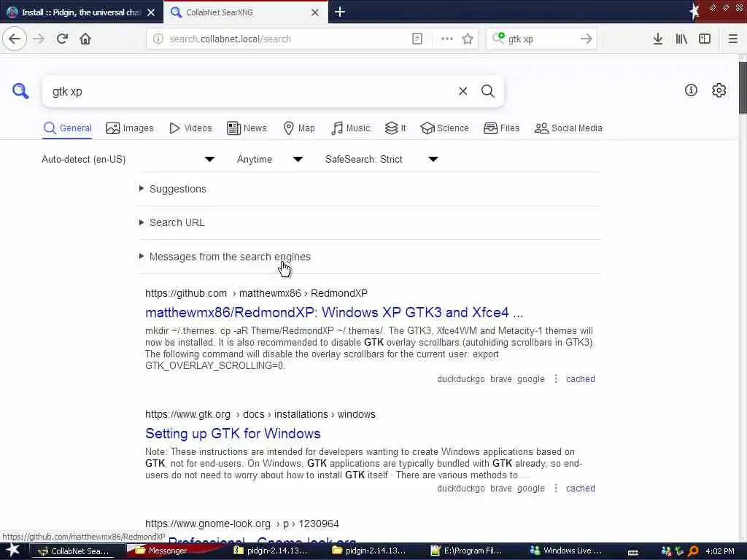Focus the toolbar gtk xp search box
This screenshot has height=560, width=747.
pos(541,39)
